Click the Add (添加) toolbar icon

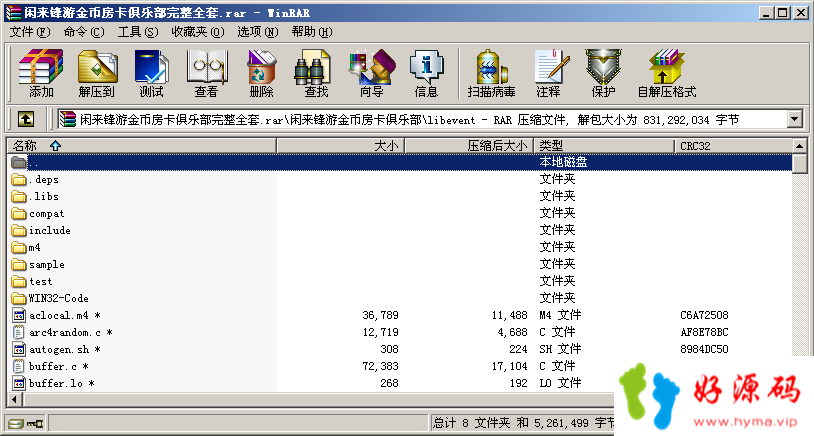click(41, 73)
